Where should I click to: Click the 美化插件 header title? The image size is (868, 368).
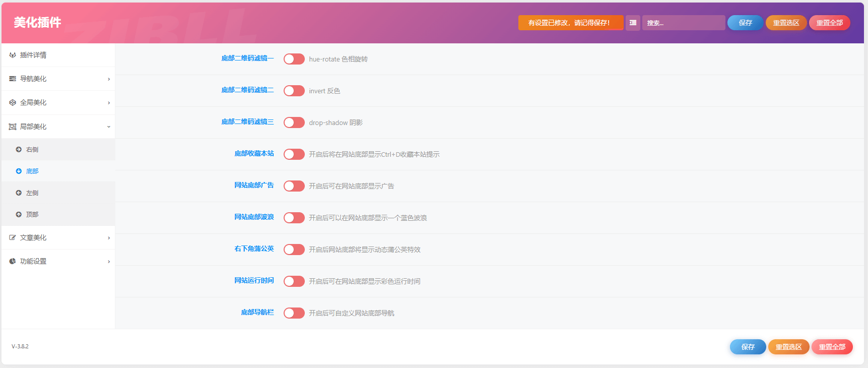coord(37,23)
